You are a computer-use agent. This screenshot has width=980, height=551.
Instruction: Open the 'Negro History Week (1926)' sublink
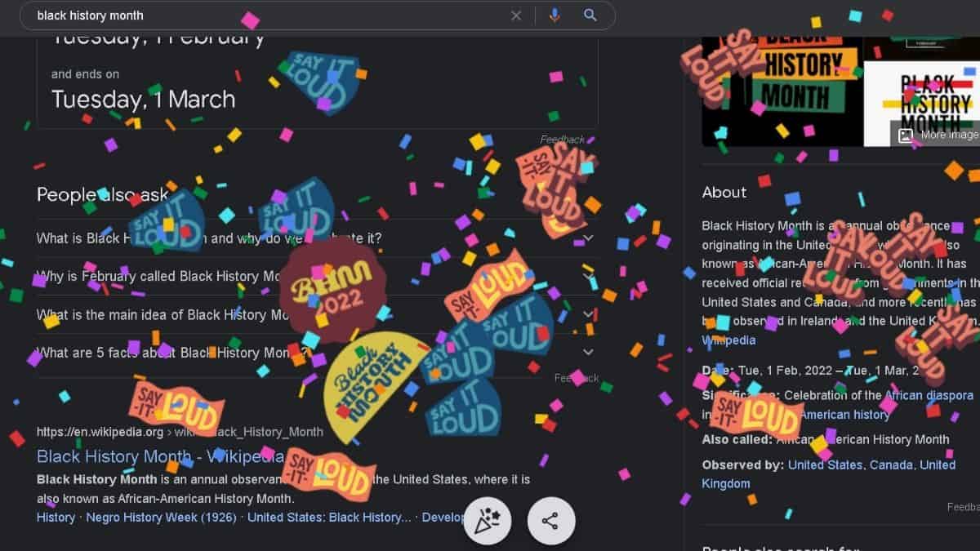161,517
